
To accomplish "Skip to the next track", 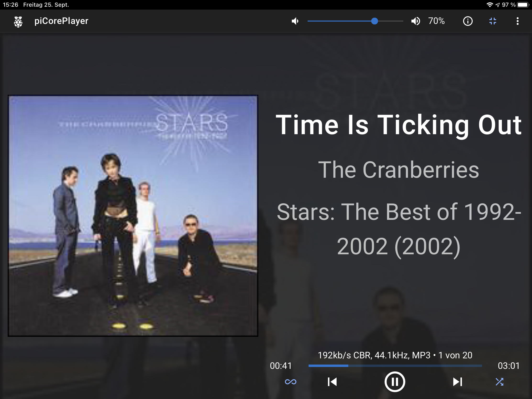I will pos(457,382).
